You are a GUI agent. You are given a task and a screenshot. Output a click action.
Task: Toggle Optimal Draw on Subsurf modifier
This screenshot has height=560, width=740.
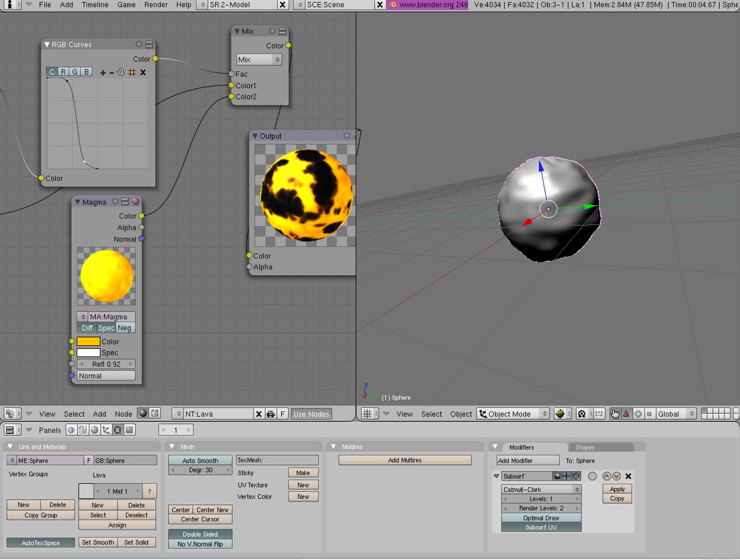(541, 518)
